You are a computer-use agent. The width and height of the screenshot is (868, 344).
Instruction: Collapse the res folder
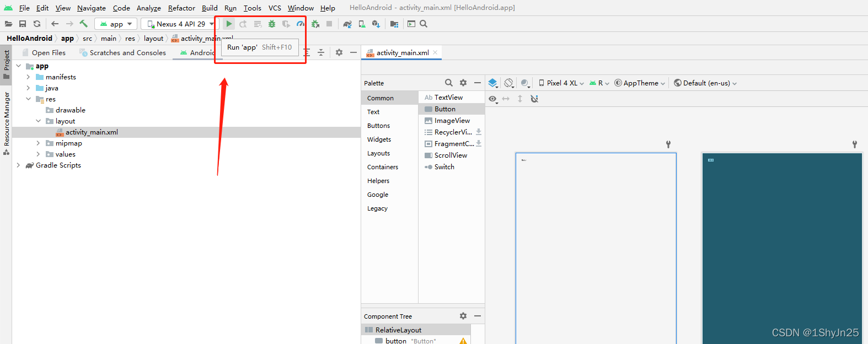pos(28,99)
